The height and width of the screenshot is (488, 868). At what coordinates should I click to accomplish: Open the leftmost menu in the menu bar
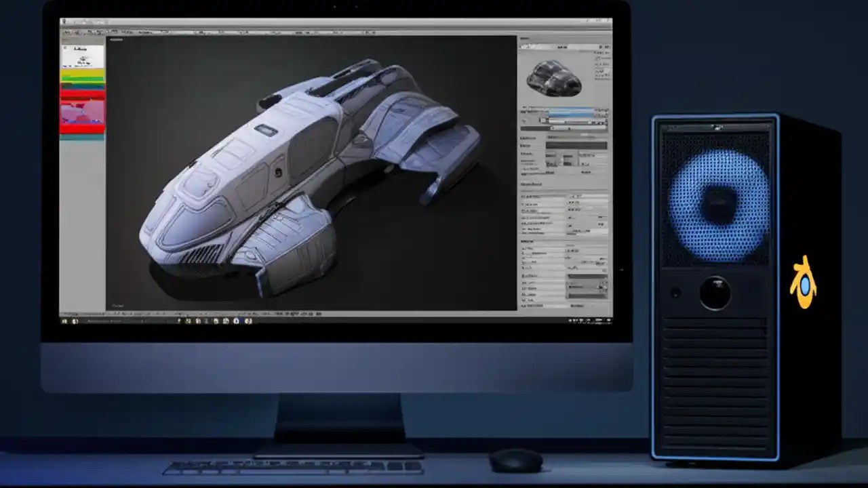click(66, 22)
